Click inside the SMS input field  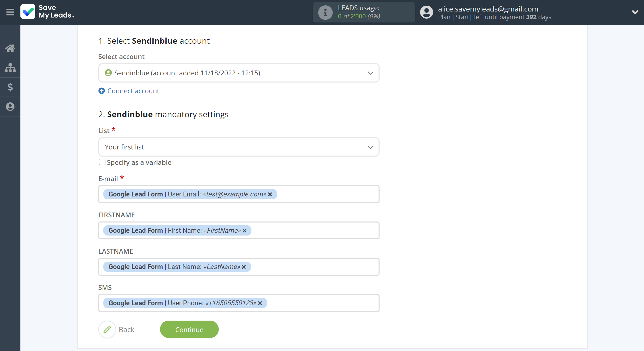(239, 303)
